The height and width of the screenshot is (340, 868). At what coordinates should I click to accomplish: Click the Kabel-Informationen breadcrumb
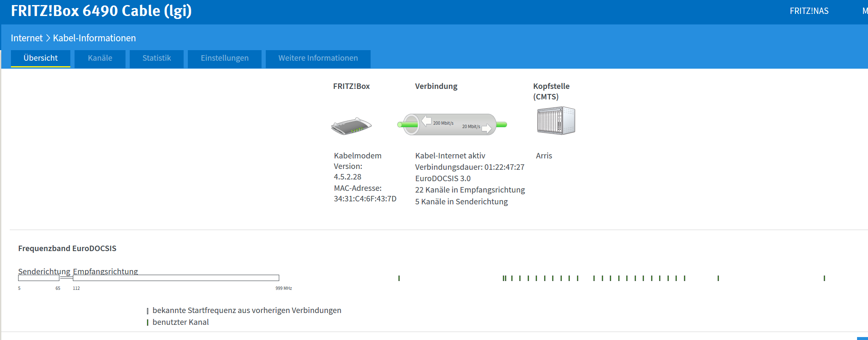[x=94, y=38]
